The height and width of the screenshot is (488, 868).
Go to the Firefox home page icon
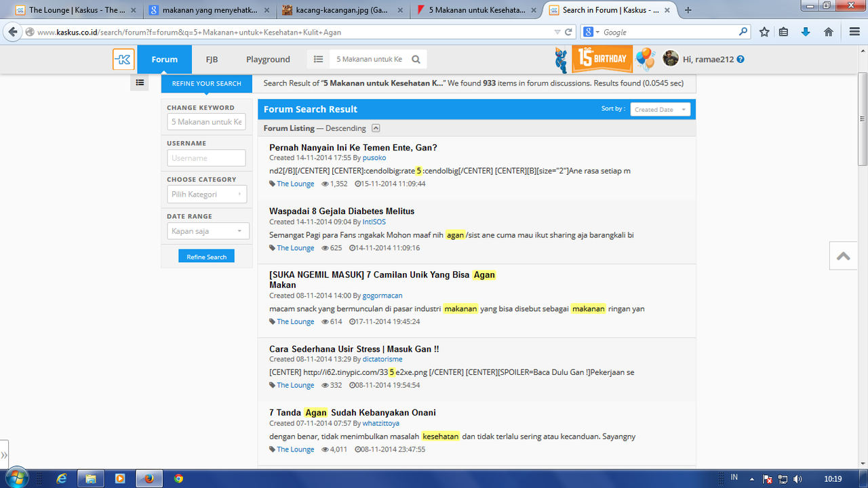tap(828, 32)
